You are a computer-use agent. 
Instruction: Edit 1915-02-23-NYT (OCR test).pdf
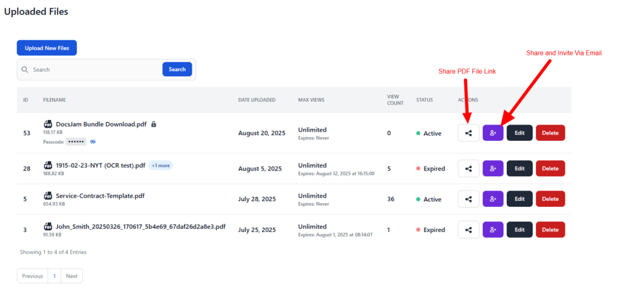pos(519,169)
